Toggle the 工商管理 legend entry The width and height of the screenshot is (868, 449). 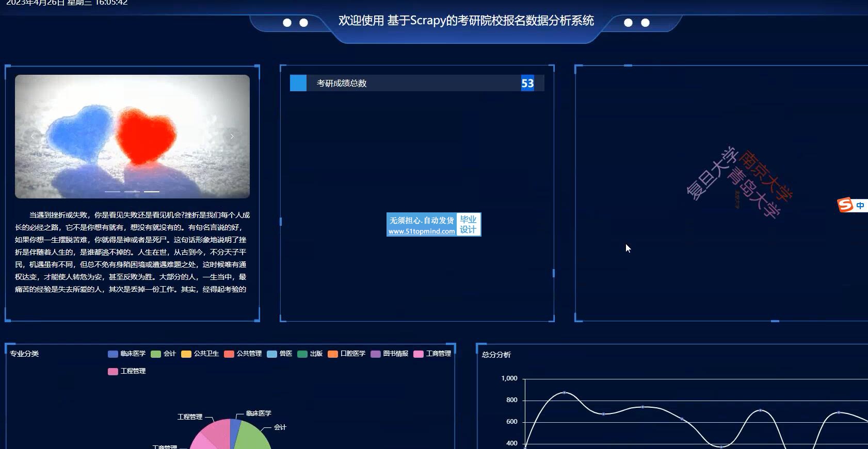(x=432, y=354)
